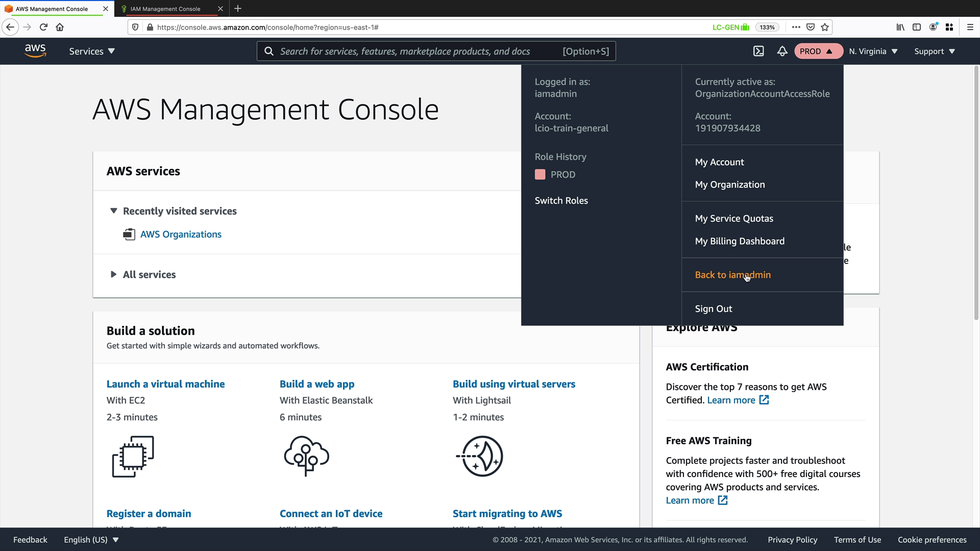Click the padlock site info icon
The height and width of the screenshot is (551, 980).
point(150,27)
